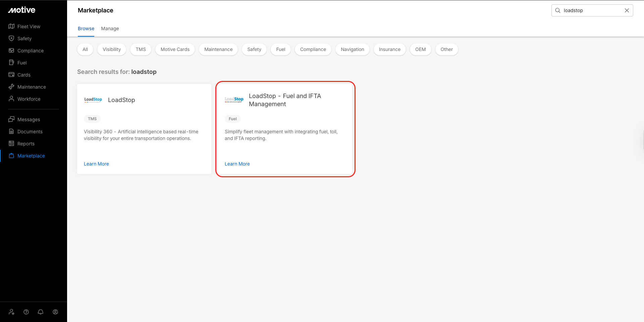Click the admin settings person icon
Viewport: 644px width, 322px height.
click(x=11, y=312)
